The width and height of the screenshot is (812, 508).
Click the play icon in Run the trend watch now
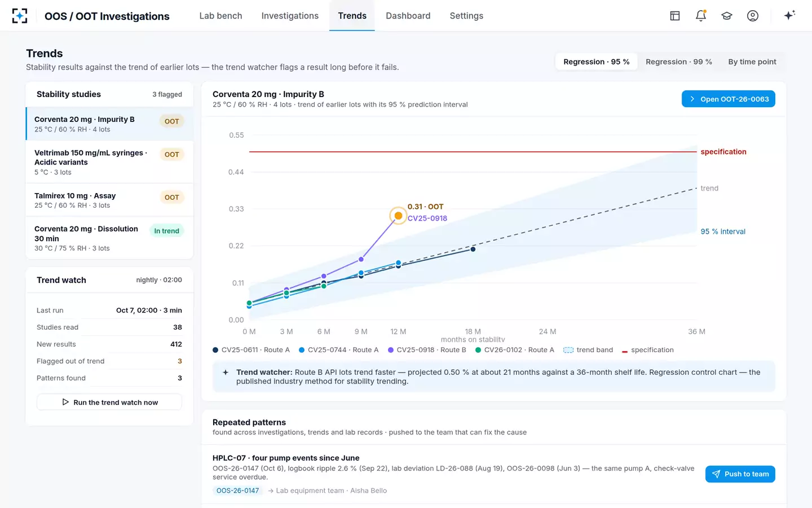pos(65,402)
